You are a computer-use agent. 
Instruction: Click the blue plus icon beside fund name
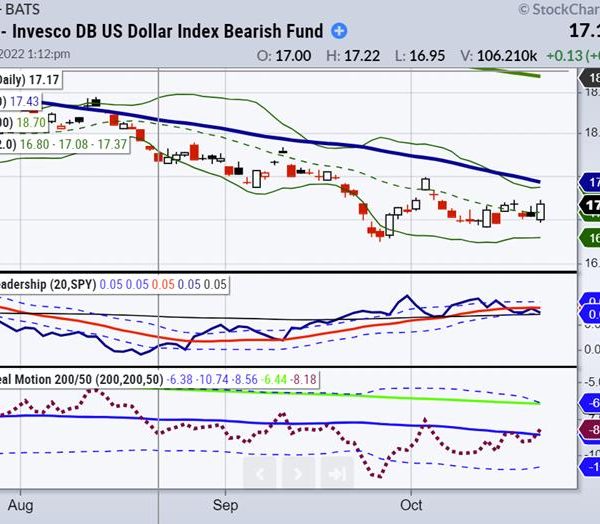tap(339, 31)
